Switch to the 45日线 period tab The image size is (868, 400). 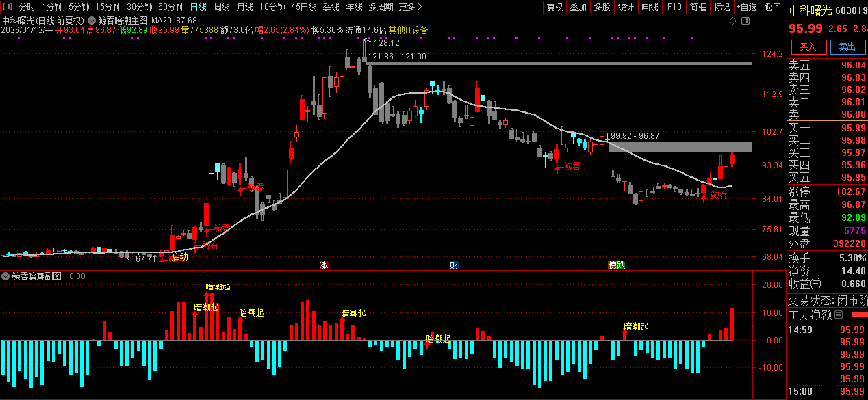pyautogui.click(x=304, y=7)
